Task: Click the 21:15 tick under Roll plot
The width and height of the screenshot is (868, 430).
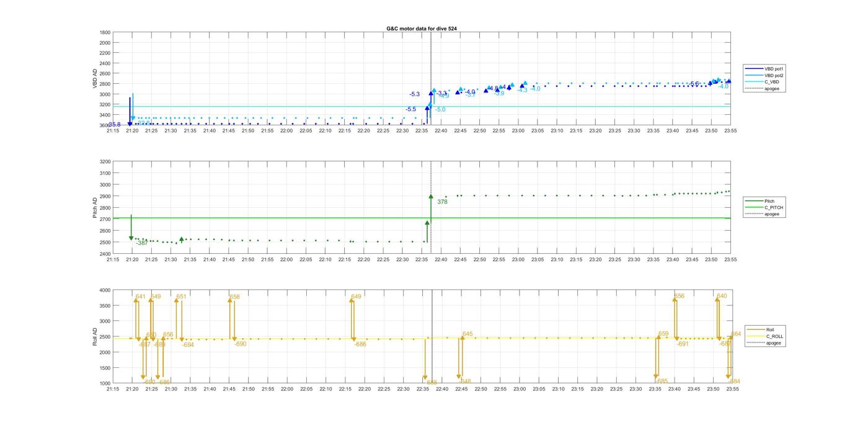Action: [113, 389]
